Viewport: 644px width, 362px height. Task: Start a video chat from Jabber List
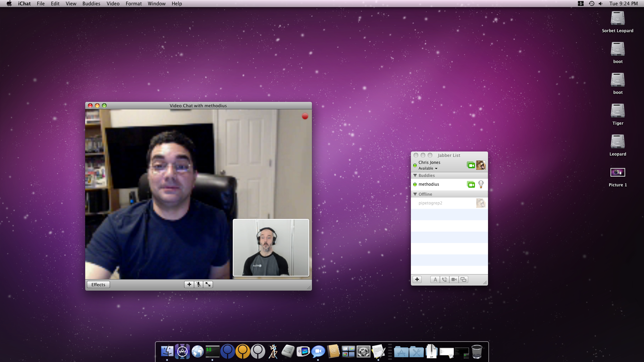pyautogui.click(x=454, y=280)
